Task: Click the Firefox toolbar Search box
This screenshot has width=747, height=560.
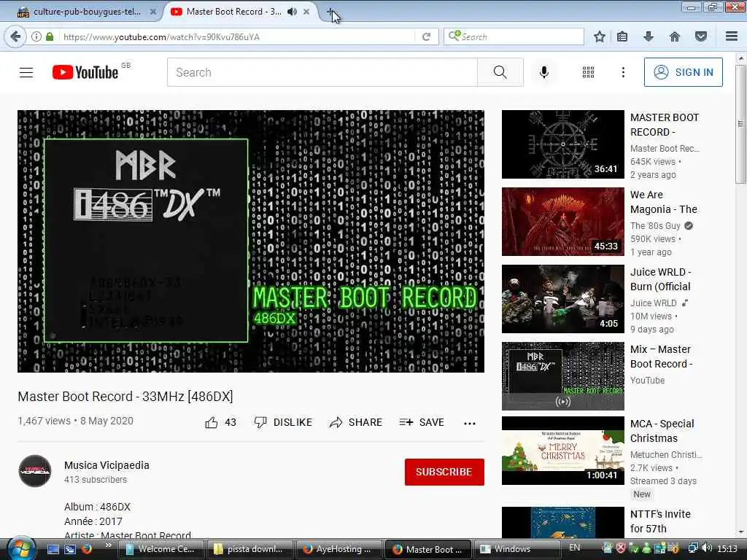Action: tap(514, 36)
